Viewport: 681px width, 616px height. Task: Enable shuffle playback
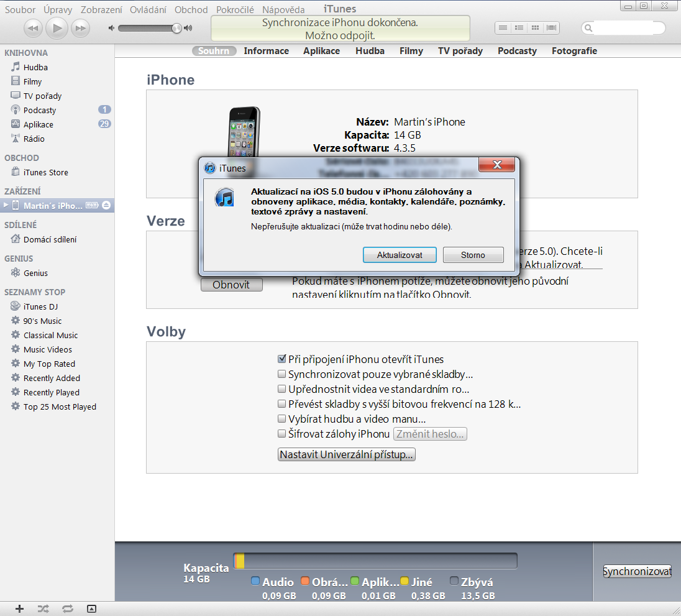click(x=43, y=609)
